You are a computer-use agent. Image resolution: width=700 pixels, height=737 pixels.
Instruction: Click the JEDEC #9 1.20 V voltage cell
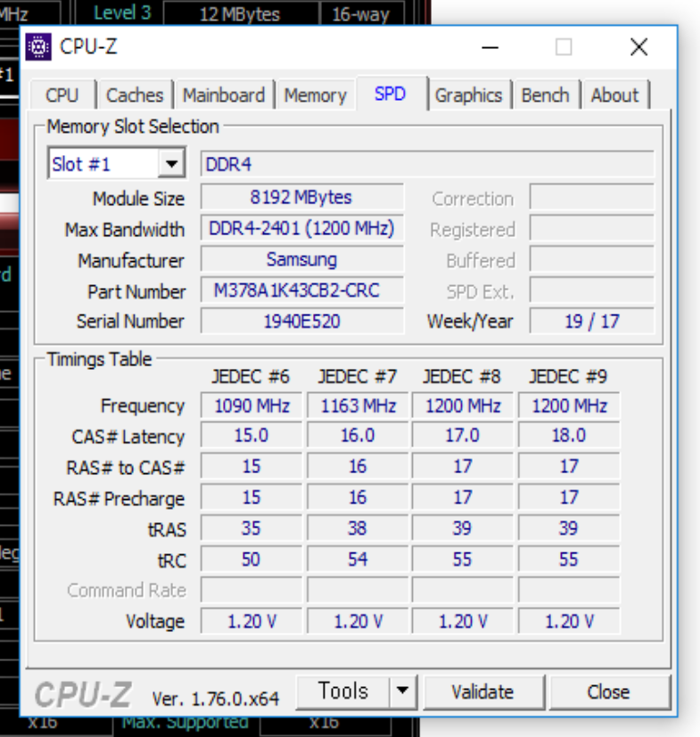pos(569,621)
